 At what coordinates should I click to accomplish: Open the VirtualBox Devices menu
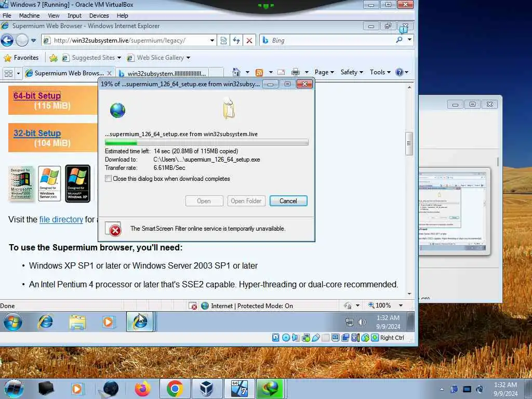pyautogui.click(x=99, y=16)
